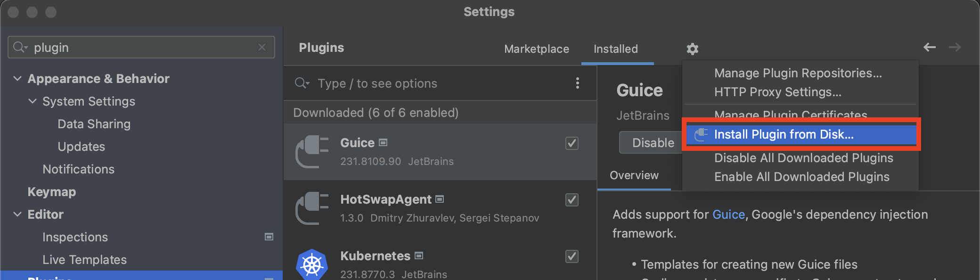The height and width of the screenshot is (280, 980).
Task: Uncheck the HotSwapAgent enabled checkbox
Action: pos(572,200)
